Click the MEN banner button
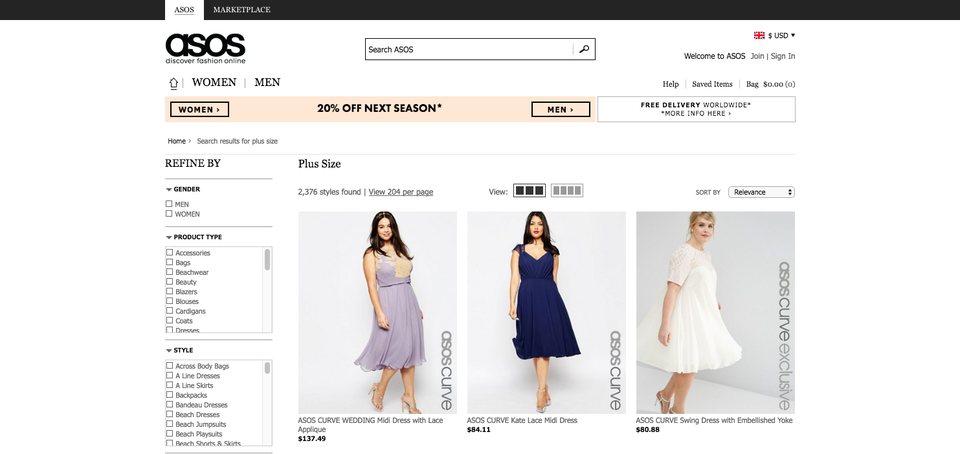This screenshot has height=454, width=960. pos(560,110)
